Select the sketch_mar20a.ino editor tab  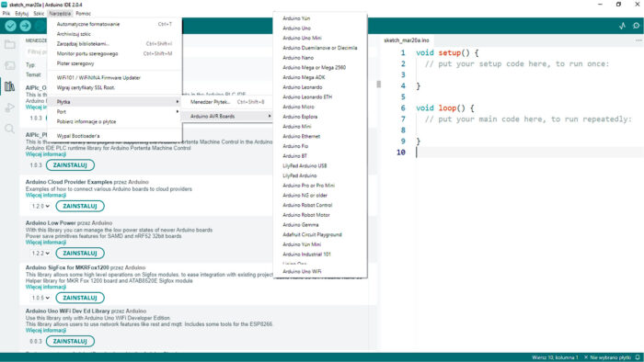coord(407,40)
